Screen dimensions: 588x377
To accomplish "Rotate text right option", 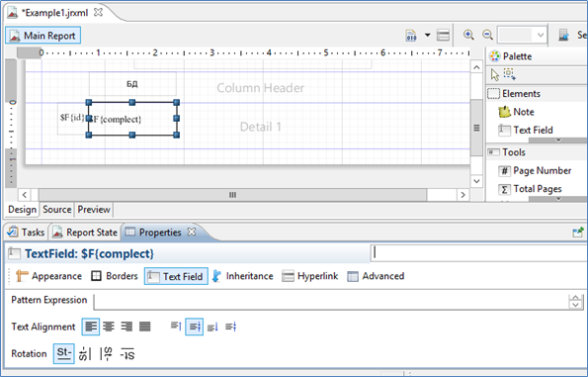I will coord(106,353).
